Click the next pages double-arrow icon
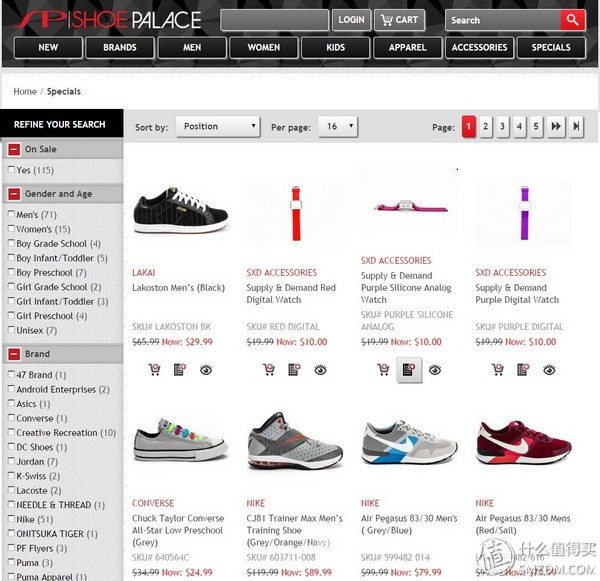This screenshot has height=581, width=600. [x=556, y=126]
